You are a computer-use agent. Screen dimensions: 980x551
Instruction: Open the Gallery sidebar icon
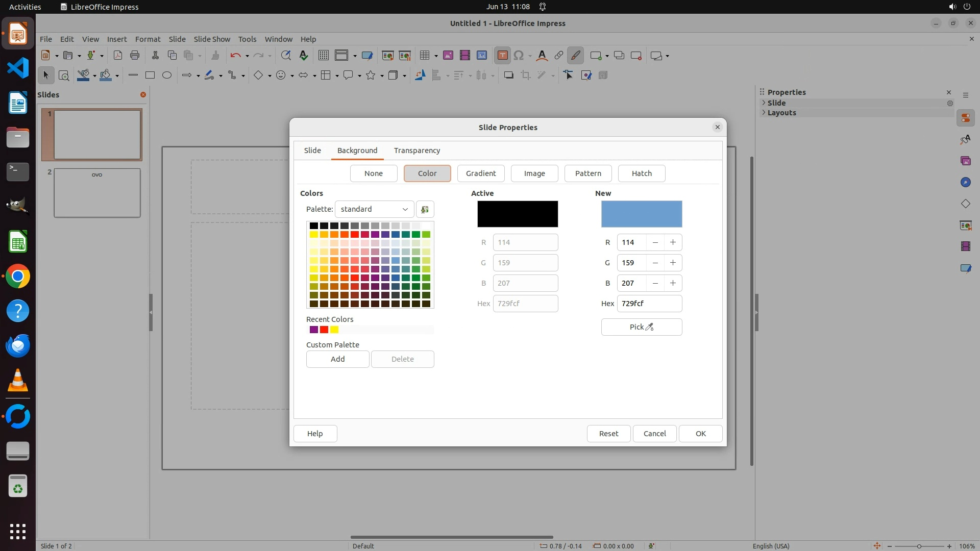[965, 161]
